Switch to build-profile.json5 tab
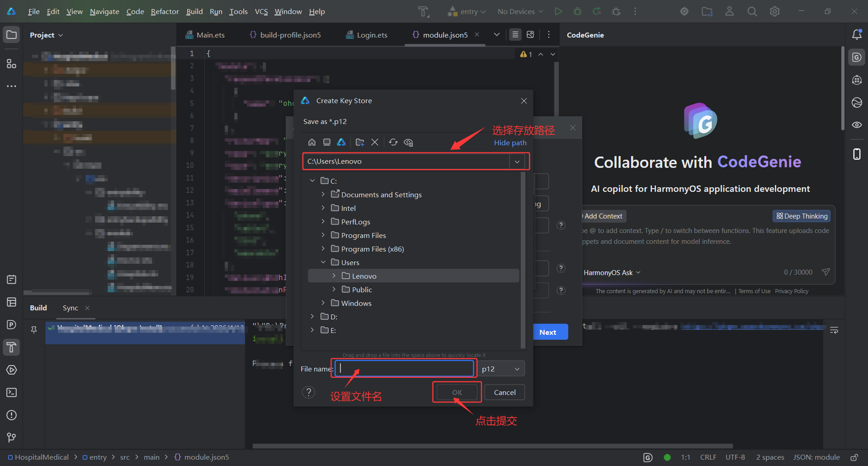The width and height of the screenshot is (868, 466). tap(285, 35)
